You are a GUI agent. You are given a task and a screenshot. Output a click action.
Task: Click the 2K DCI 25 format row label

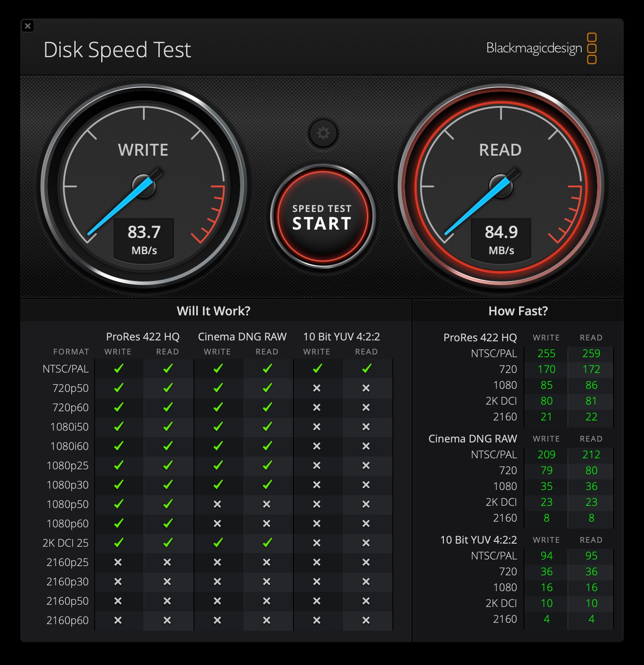66,543
